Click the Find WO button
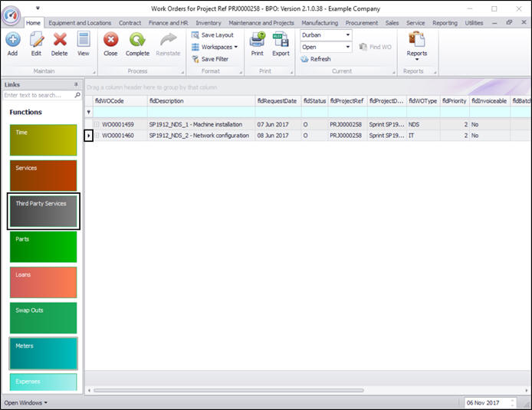This screenshot has width=532, height=410. click(376, 47)
